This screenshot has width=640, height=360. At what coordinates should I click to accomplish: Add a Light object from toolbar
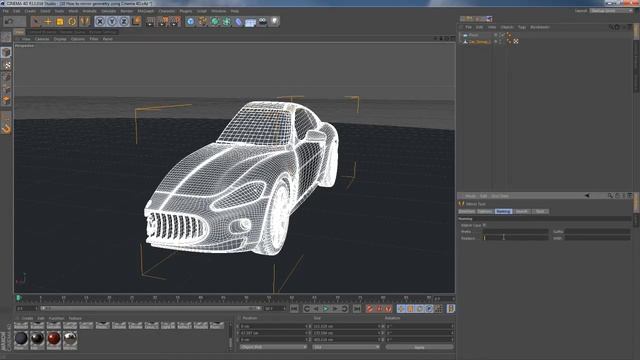pyautogui.click(x=275, y=21)
